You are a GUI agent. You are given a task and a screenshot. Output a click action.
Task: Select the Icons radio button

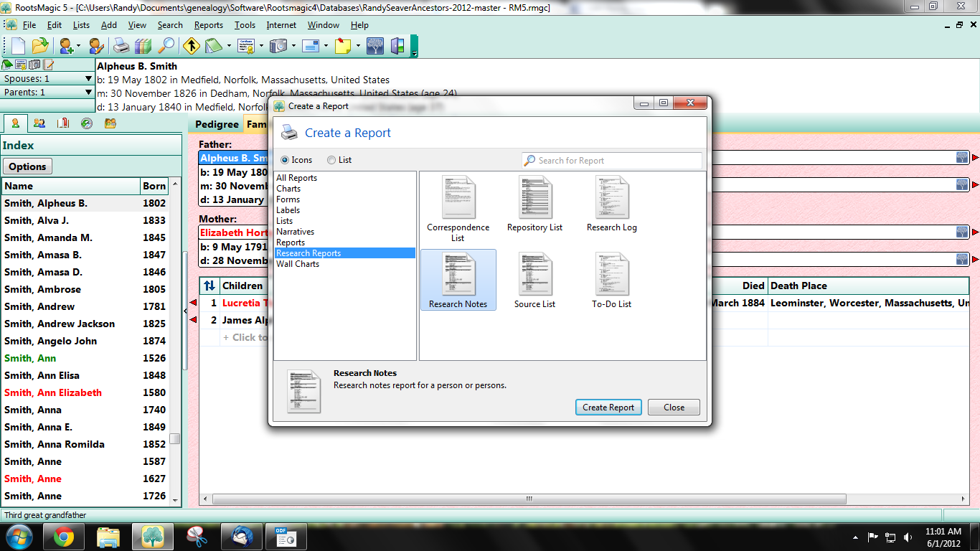pyautogui.click(x=285, y=160)
